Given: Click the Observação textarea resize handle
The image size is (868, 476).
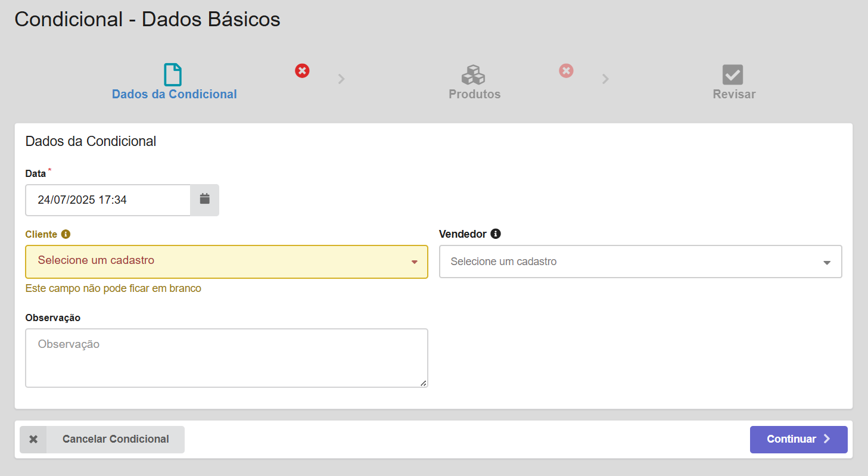Looking at the screenshot, I should coord(424,383).
